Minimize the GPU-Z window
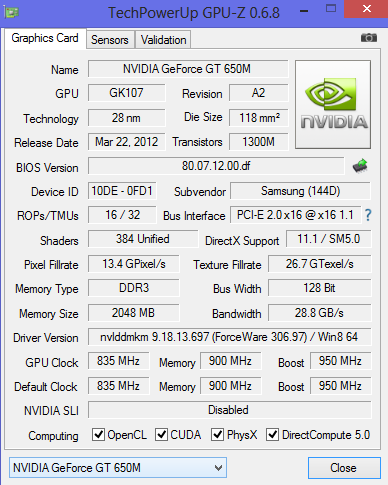388x485 pixels. point(304,11)
